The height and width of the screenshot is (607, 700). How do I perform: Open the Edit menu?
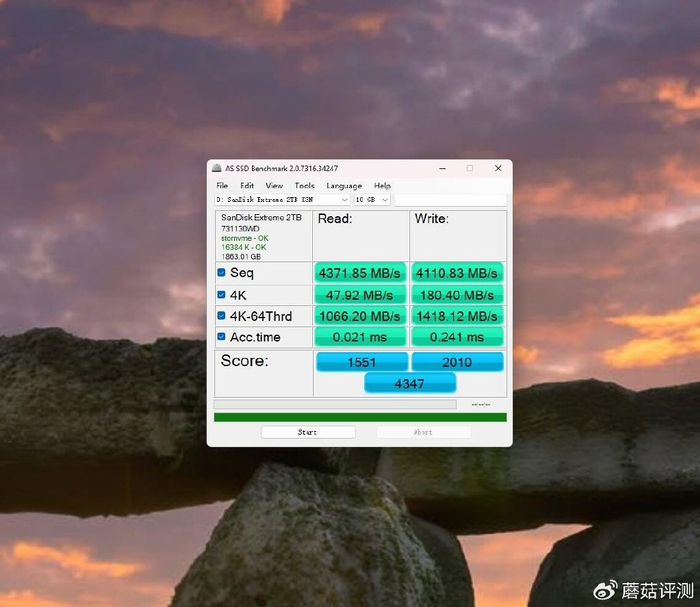click(247, 186)
